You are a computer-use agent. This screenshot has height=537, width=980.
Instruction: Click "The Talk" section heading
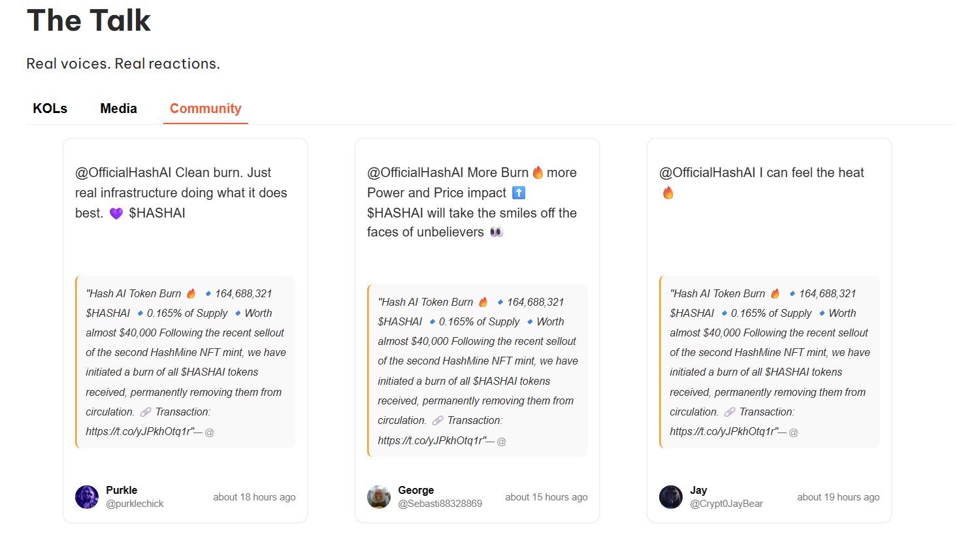pos(89,20)
